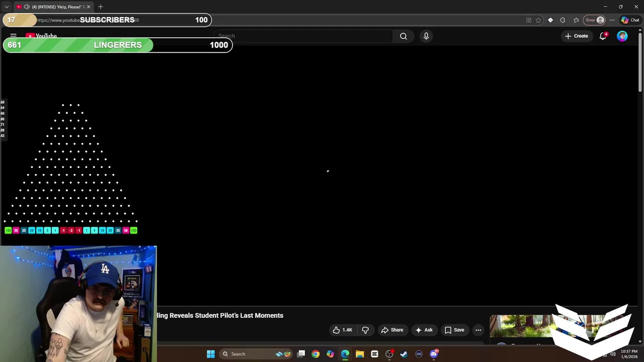Open browser extensions puzzle icon
Image resolution: width=644 pixels, height=362 pixels.
tap(562, 20)
